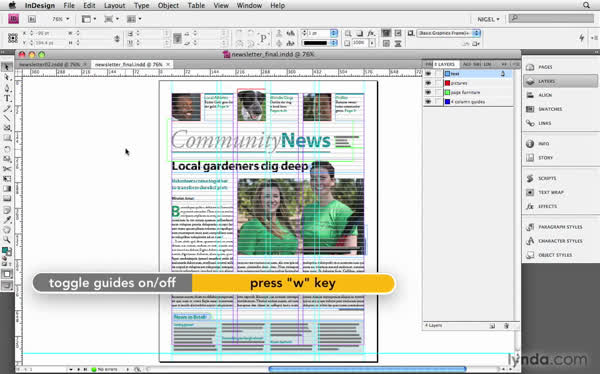
Task: Click the drop shadow icon in control bar
Action: 359,33
